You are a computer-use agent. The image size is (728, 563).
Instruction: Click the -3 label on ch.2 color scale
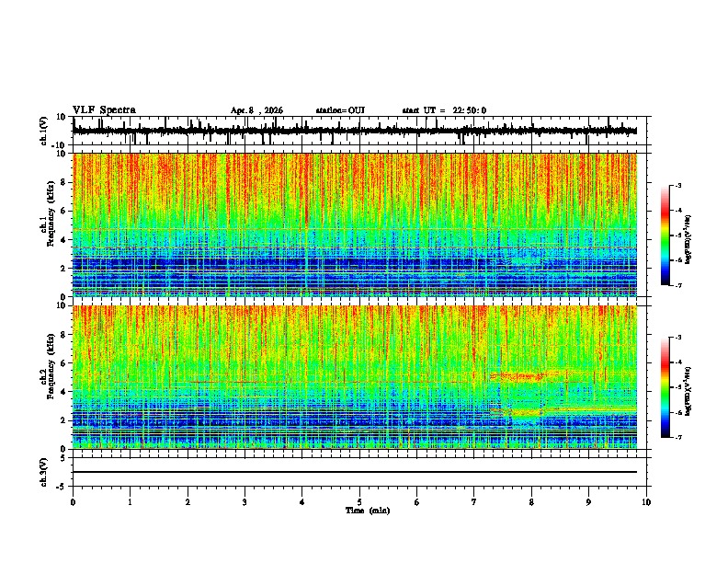pyautogui.click(x=677, y=338)
